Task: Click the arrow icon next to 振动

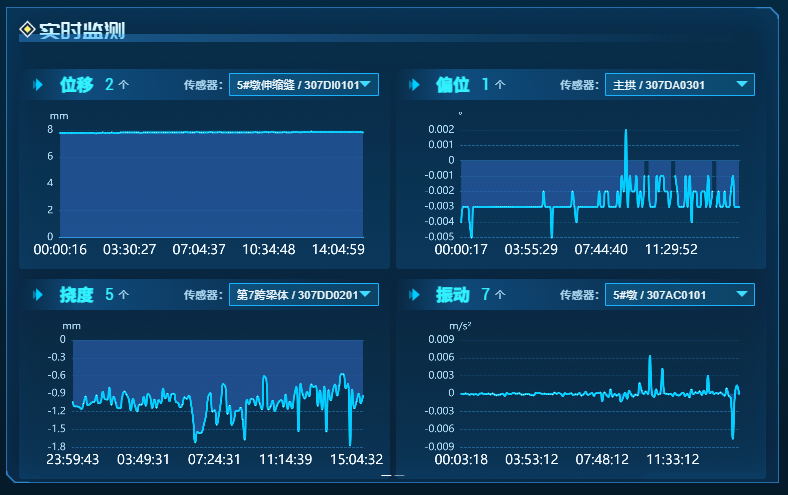Action: [x=414, y=295]
